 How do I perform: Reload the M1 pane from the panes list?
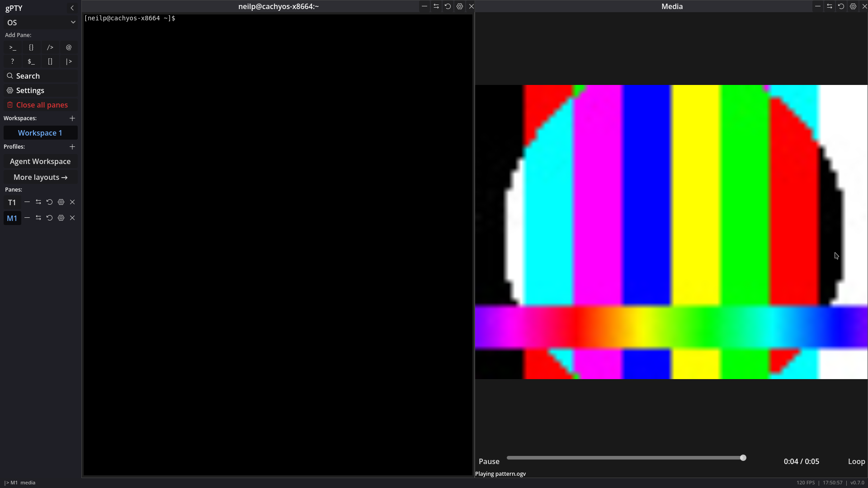click(x=50, y=218)
